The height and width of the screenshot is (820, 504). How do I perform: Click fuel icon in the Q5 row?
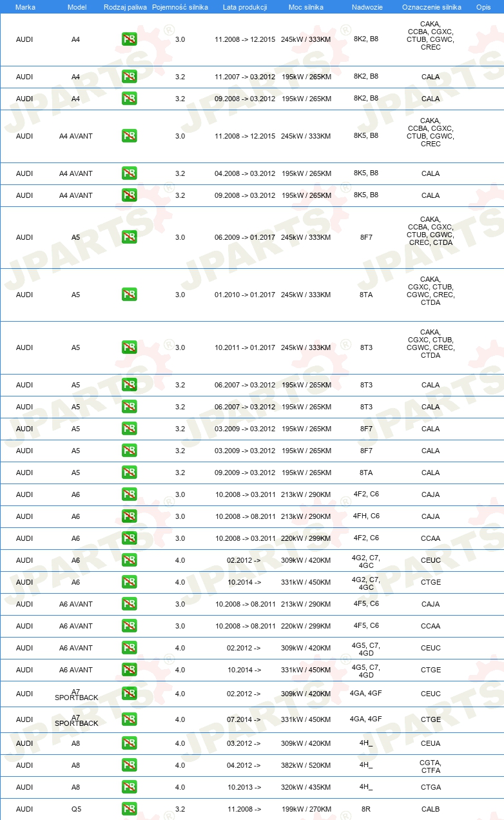click(130, 809)
